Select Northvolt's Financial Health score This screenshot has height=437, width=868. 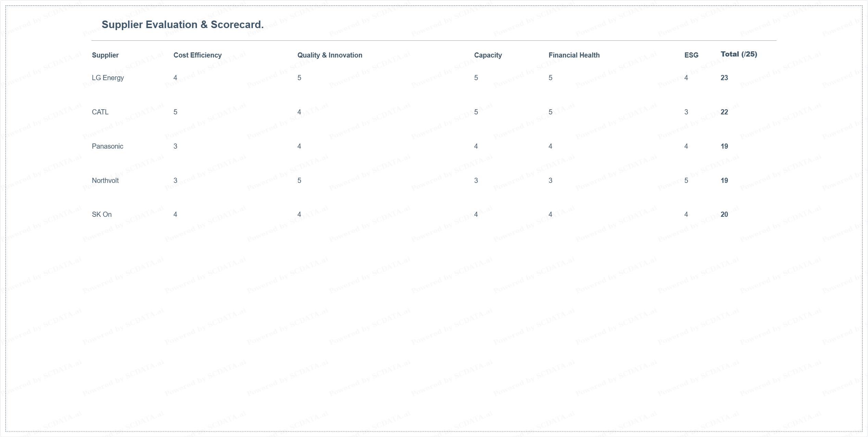(x=551, y=180)
